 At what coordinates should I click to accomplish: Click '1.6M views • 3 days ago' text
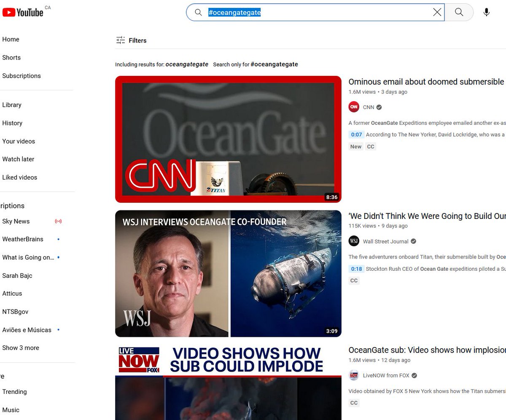coord(378,92)
